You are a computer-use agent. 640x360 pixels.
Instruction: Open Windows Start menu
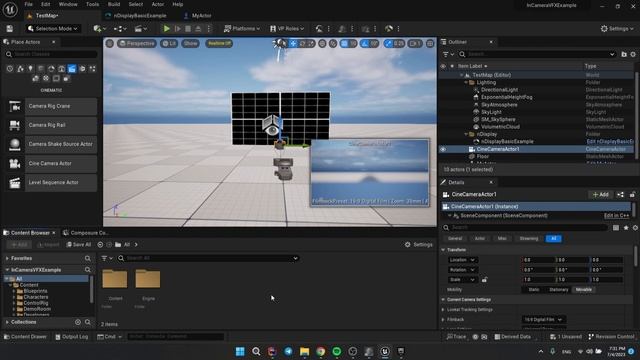click(x=240, y=351)
